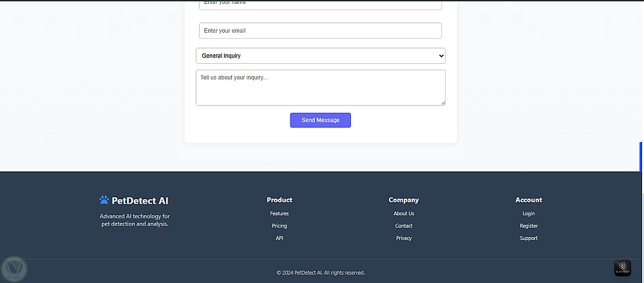Click the green Vim extension icon
The width and height of the screenshot is (644, 283).
pyautogui.click(x=13, y=268)
